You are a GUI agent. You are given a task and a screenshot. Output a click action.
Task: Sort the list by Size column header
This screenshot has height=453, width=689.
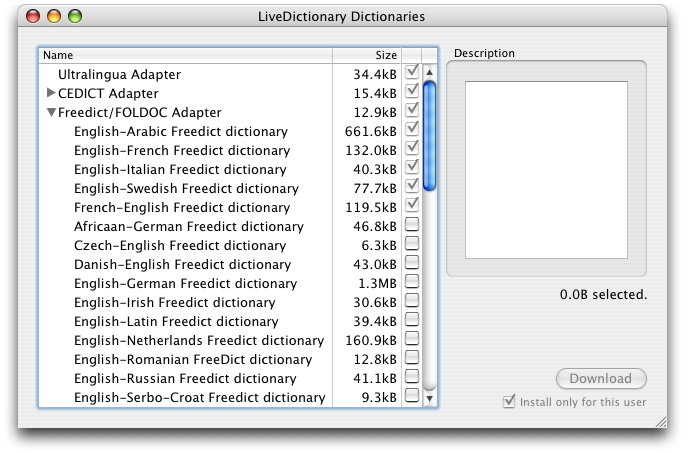(x=367, y=55)
